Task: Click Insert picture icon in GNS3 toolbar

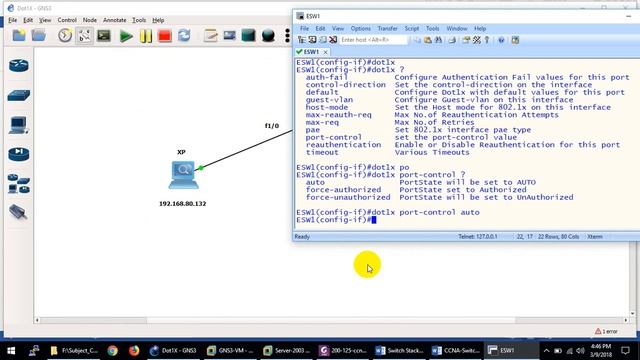Action: point(230,36)
